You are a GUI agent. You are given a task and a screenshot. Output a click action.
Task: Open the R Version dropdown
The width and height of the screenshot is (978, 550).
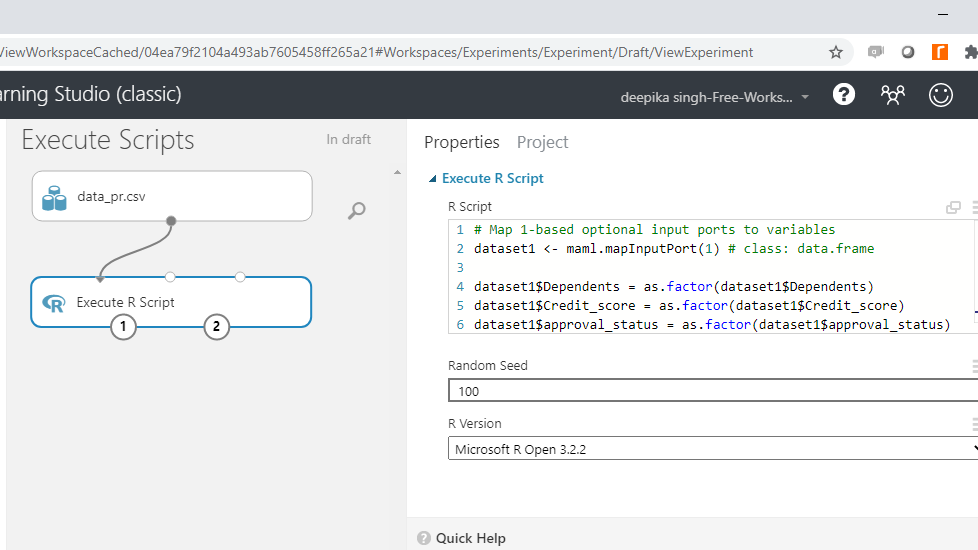pos(713,448)
